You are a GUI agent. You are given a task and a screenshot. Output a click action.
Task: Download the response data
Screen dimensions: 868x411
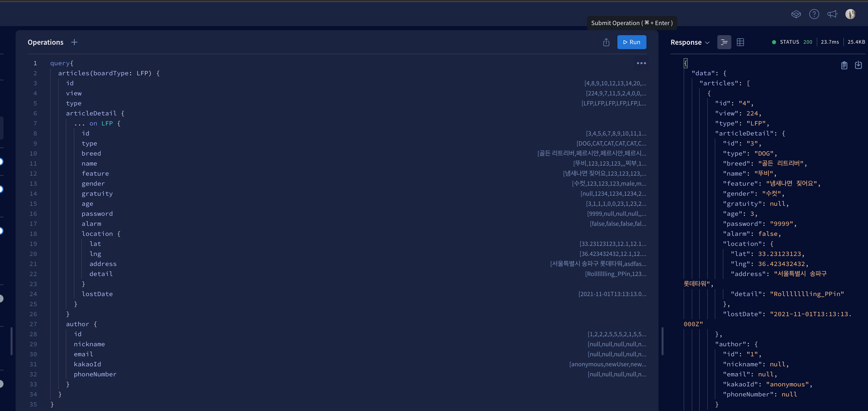click(x=858, y=65)
